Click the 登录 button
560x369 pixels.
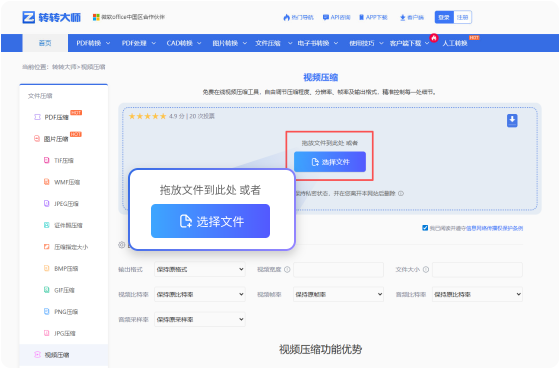point(444,17)
